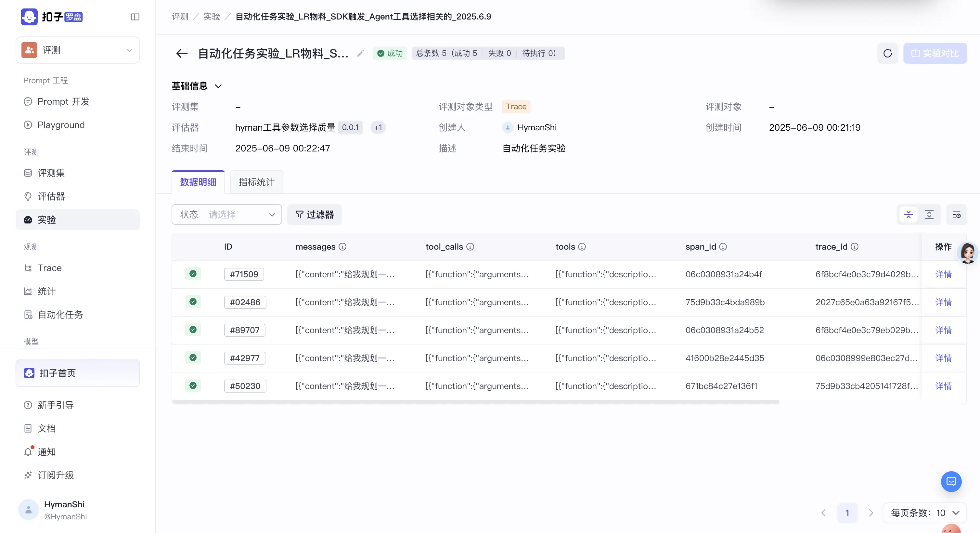Go back with the left arrow icon
This screenshot has height=533, width=980.
182,53
